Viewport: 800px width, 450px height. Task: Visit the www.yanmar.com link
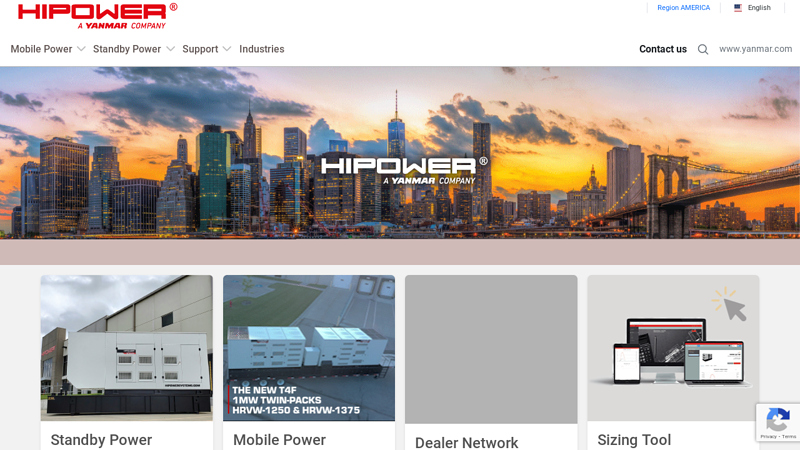click(756, 49)
